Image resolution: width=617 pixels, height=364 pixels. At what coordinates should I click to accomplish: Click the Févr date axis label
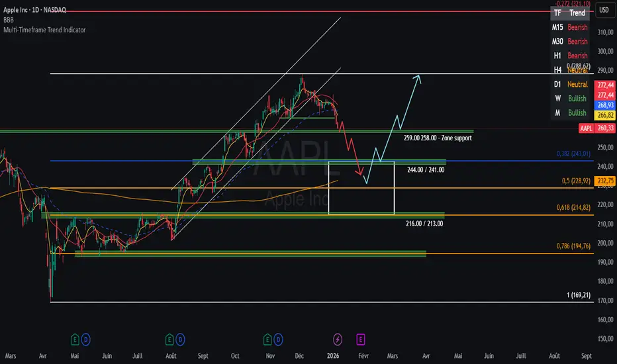point(363,356)
